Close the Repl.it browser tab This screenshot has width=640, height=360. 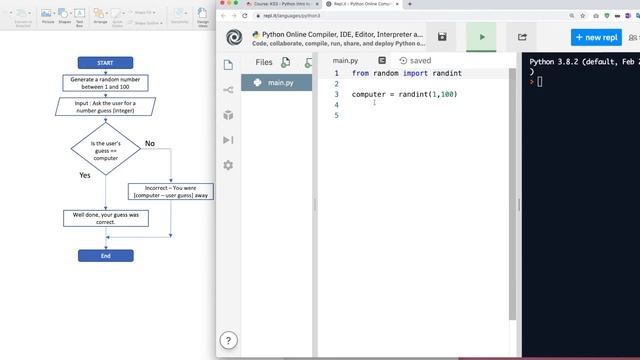tap(397, 4)
